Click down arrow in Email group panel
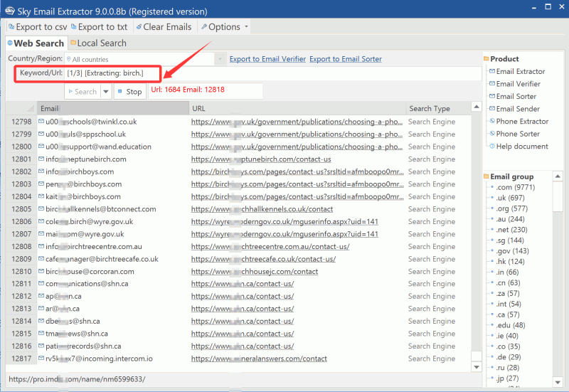Viewport: 569px width, 392px height. tap(558, 382)
